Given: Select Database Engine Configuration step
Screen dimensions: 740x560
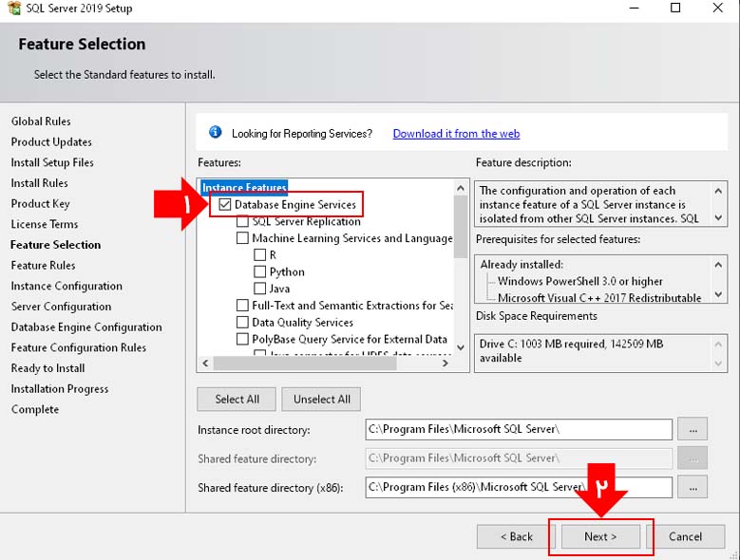Looking at the screenshot, I should click(86, 327).
